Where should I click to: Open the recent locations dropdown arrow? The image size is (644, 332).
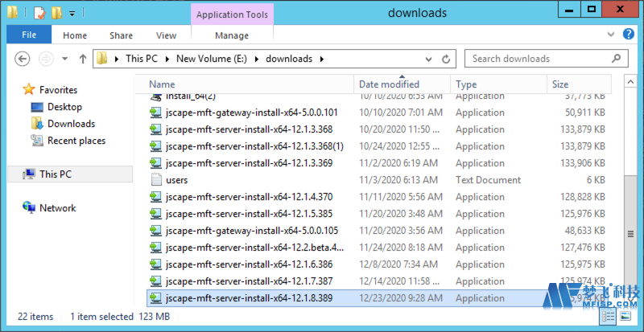(x=65, y=59)
